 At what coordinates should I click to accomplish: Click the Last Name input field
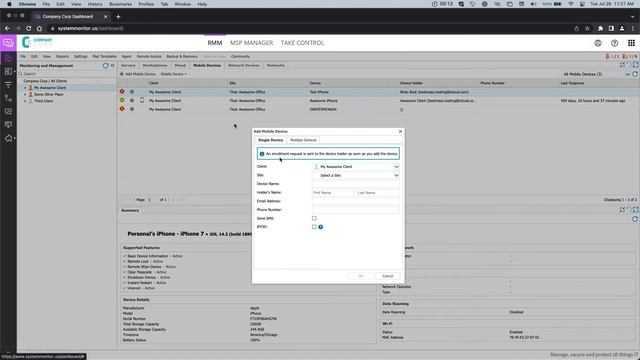pos(378,193)
